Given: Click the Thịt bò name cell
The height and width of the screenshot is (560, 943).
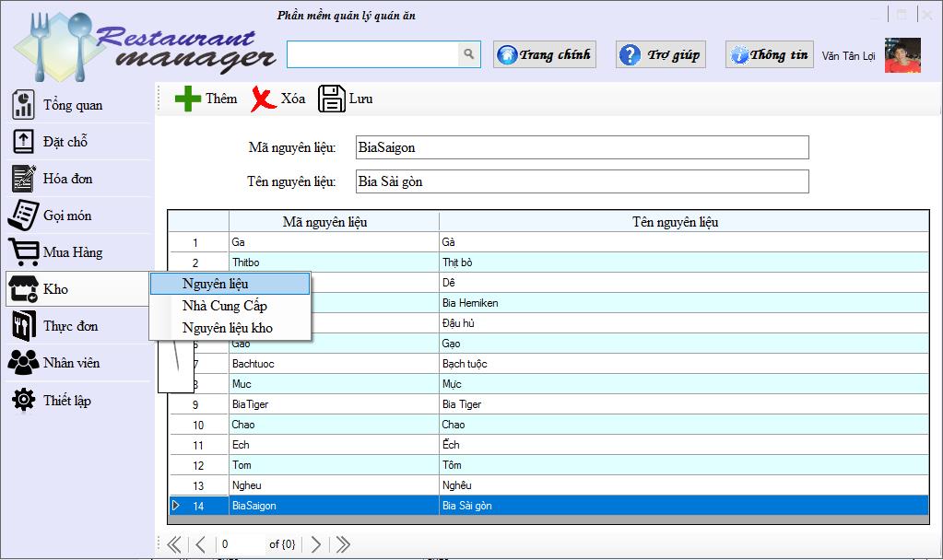Looking at the screenshot, I should 684,262.
